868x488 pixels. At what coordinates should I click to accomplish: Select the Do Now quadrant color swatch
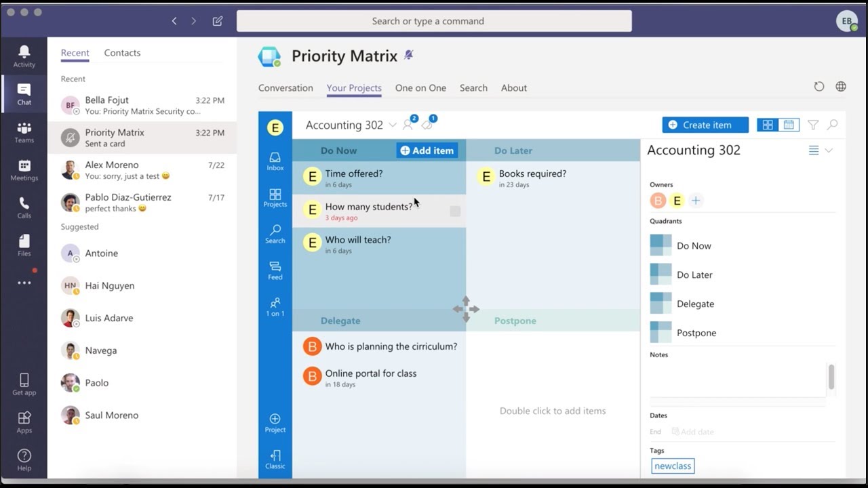[660, 245]
